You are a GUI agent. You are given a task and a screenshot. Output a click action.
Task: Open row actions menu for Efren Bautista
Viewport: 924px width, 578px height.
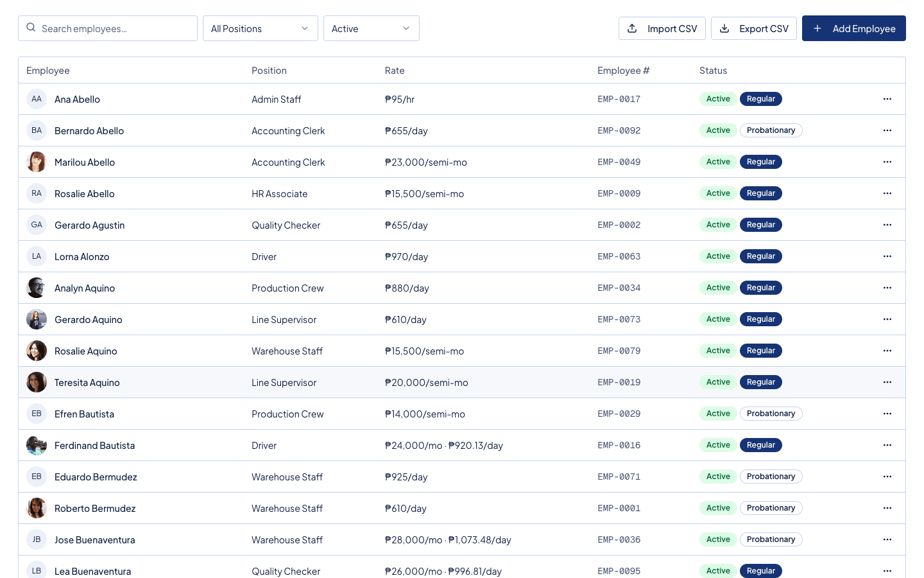point(887,414)
